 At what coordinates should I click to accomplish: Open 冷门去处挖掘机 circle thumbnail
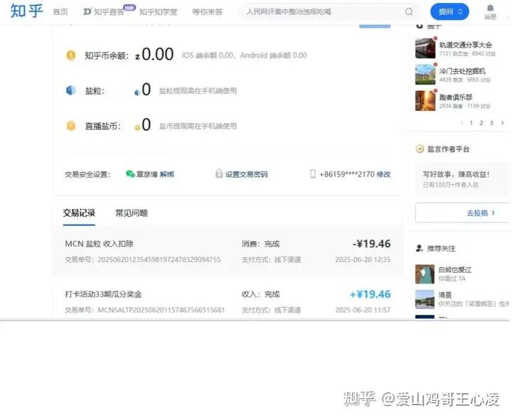tap(425, 75)
